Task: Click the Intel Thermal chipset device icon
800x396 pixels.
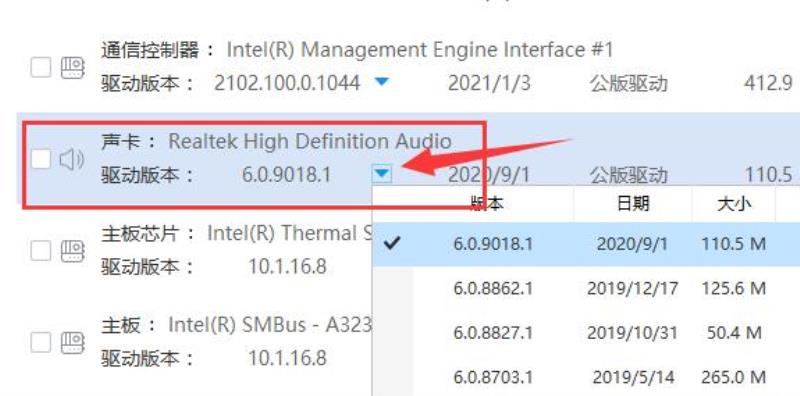Action: pyautogui.click(x=73, y=251)
